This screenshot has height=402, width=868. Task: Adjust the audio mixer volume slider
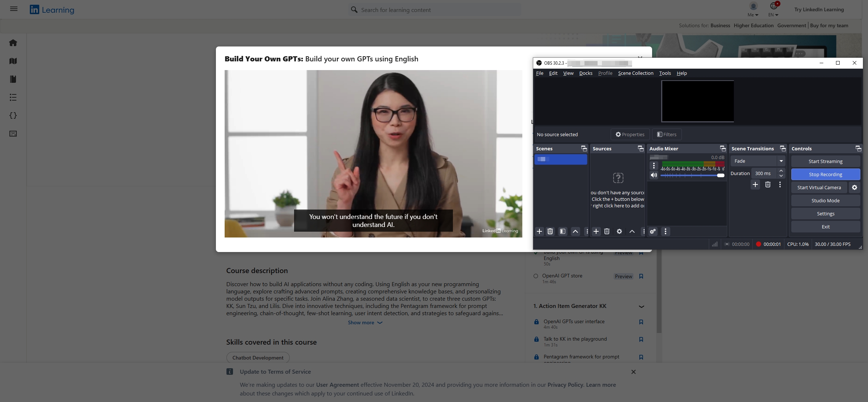tap(692, 175)
